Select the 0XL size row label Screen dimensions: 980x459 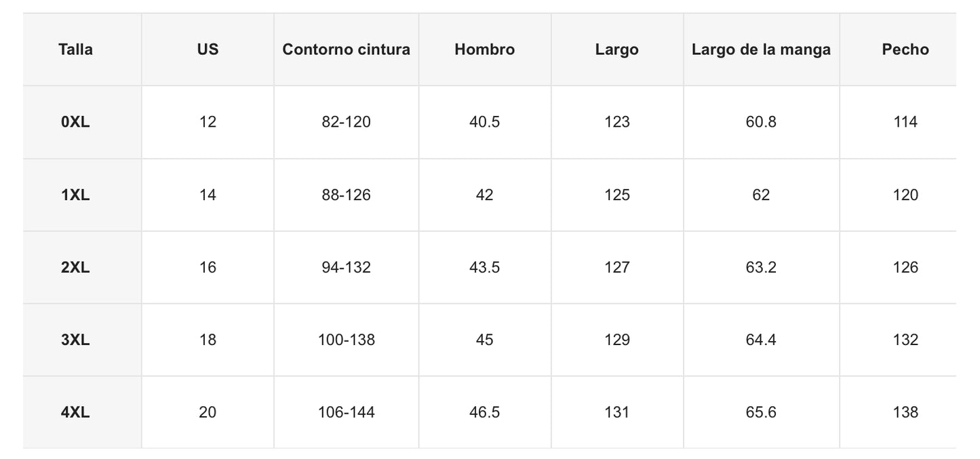coord(75,122)
